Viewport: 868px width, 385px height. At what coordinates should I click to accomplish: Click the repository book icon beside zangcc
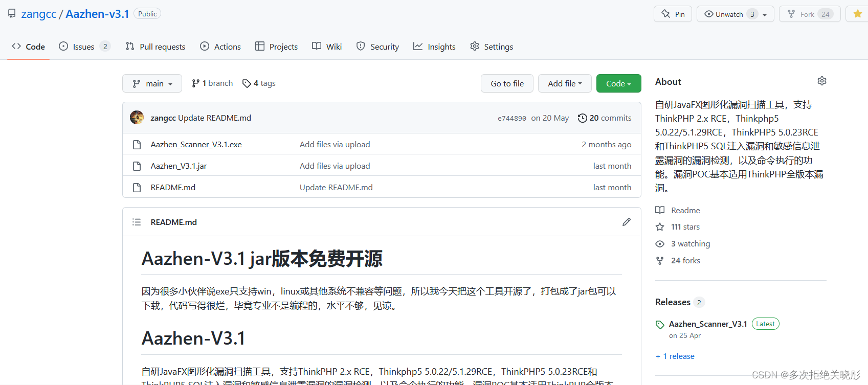click(12, 13)
